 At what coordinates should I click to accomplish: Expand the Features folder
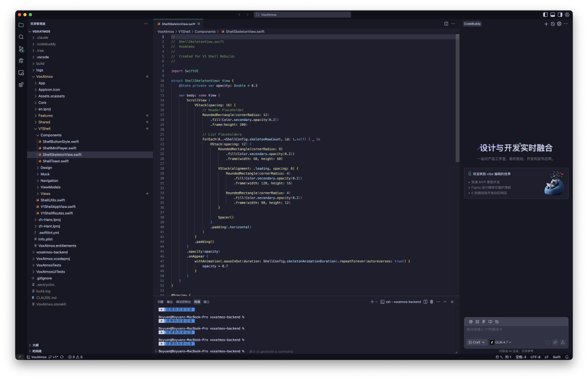point(45,115)
